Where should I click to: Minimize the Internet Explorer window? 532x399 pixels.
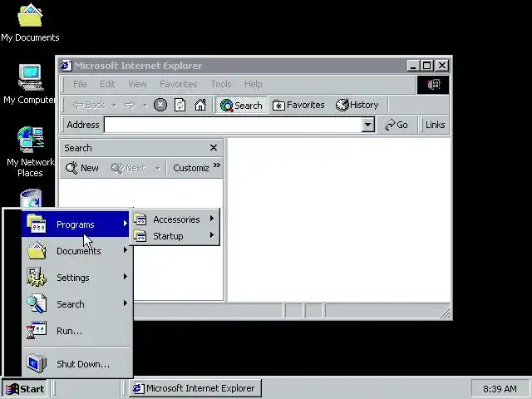click(x=413, y=65)
